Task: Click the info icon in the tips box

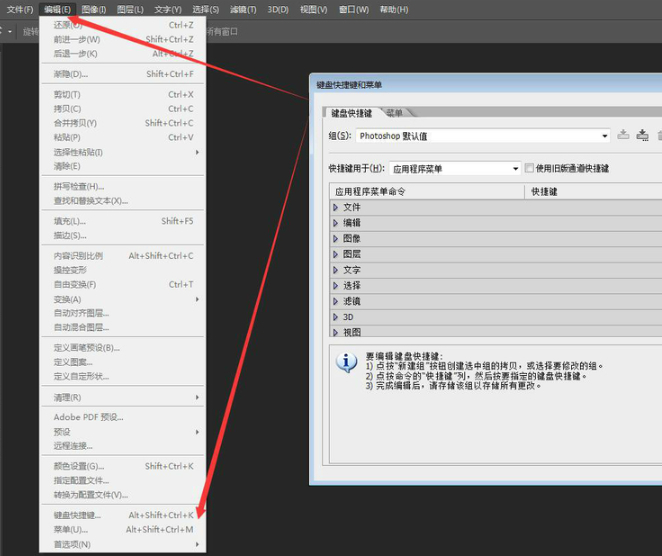Action: 346,362
